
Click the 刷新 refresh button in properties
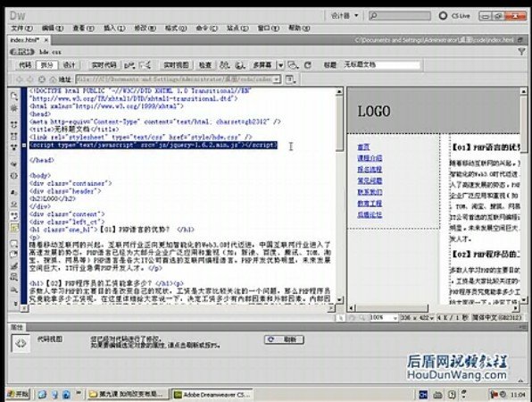pos(284,339)
